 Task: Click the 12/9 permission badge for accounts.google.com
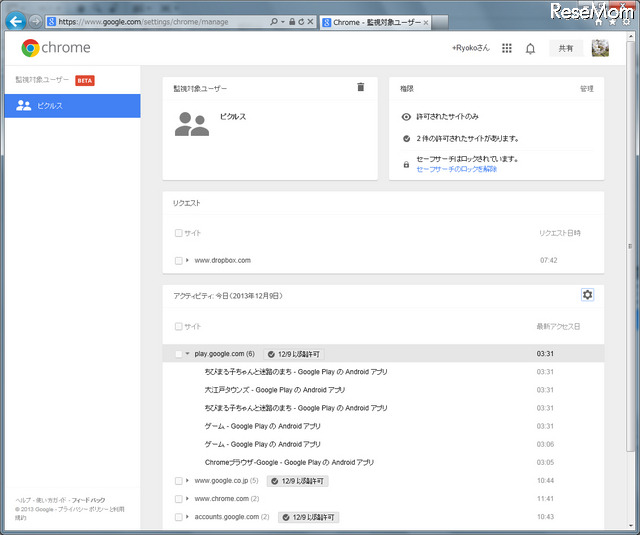309,517
